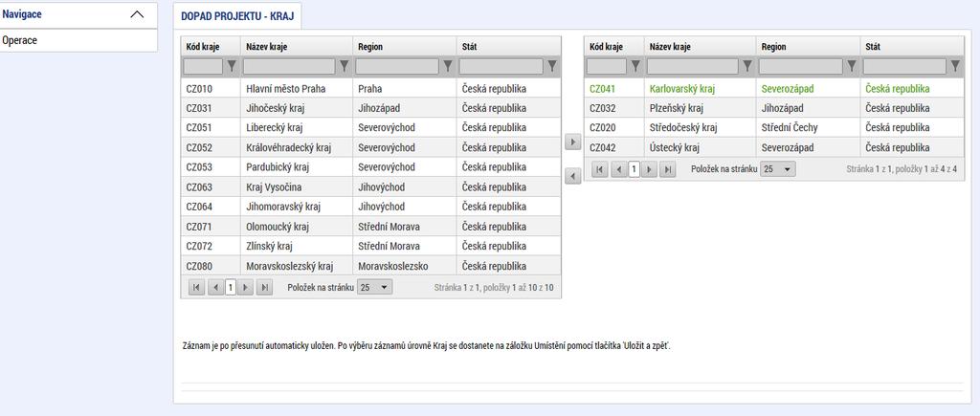The image size is (980, 416).
Task: Move selected kraj to the right table
Action: (x=572, y=142)
